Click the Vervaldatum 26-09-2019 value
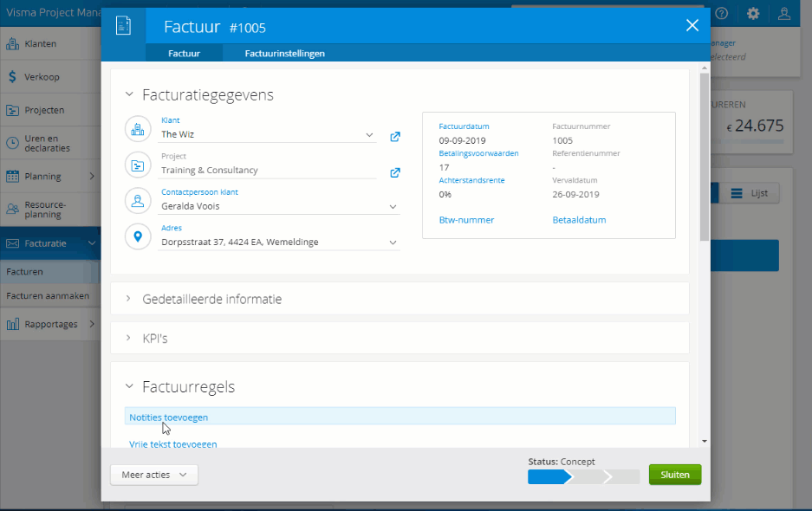 pyautogui.click(x=575, y=195)
